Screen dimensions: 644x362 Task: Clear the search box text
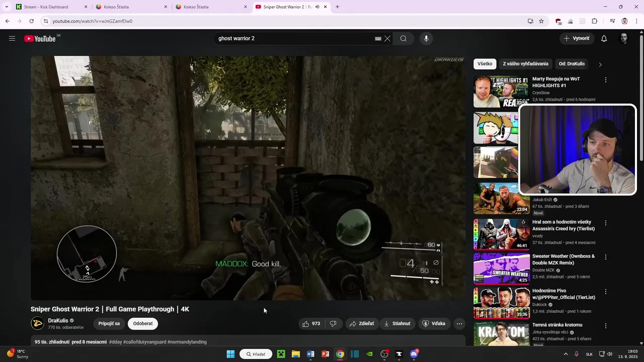[387, 39]
